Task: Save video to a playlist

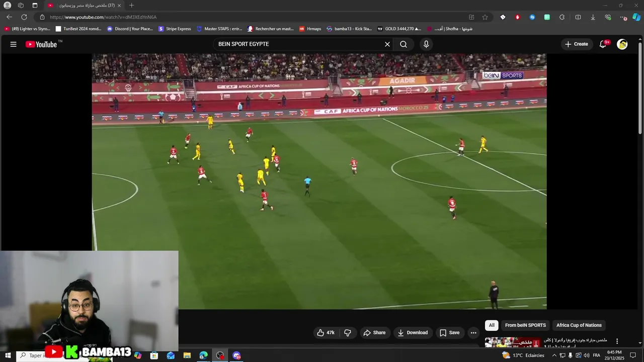Action: tap(449, 332)
